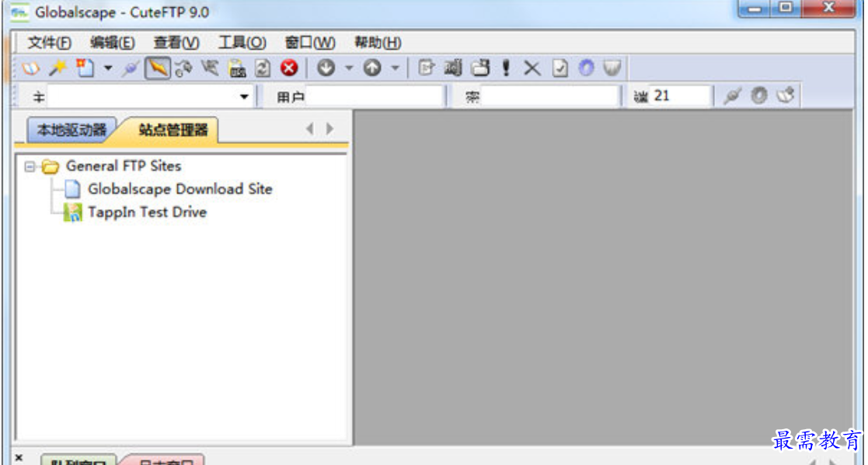Switch to the 站点管理器 tab
The height and width of the screenshot is (465, 868).
tap(173, 130)
